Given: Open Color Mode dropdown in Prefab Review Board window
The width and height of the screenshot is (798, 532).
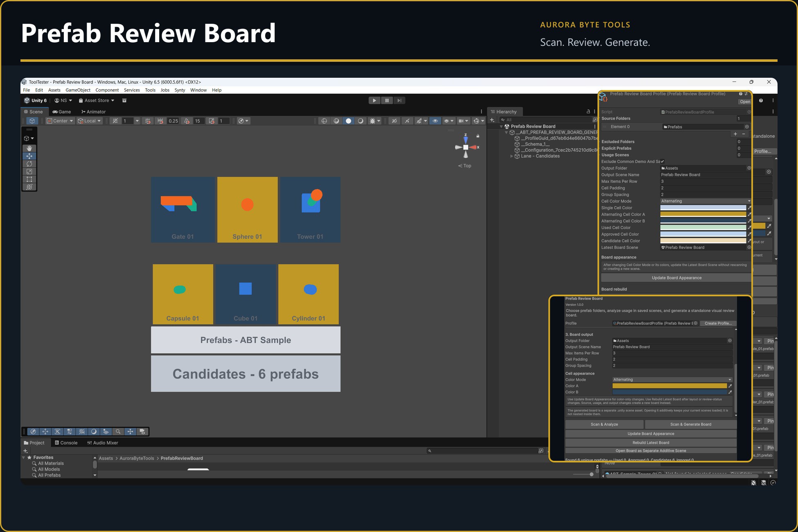Looking at the screenshot, I should [x=672, y=380].
